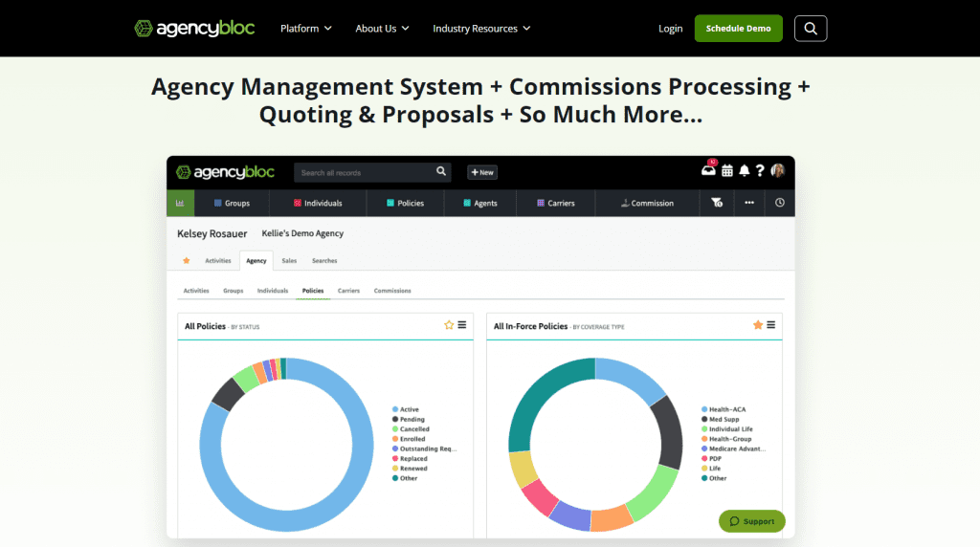Select the Individuals sub-tab
This screenshot has height=547, width=980.
pyautogui.click(x=273, y=291)
